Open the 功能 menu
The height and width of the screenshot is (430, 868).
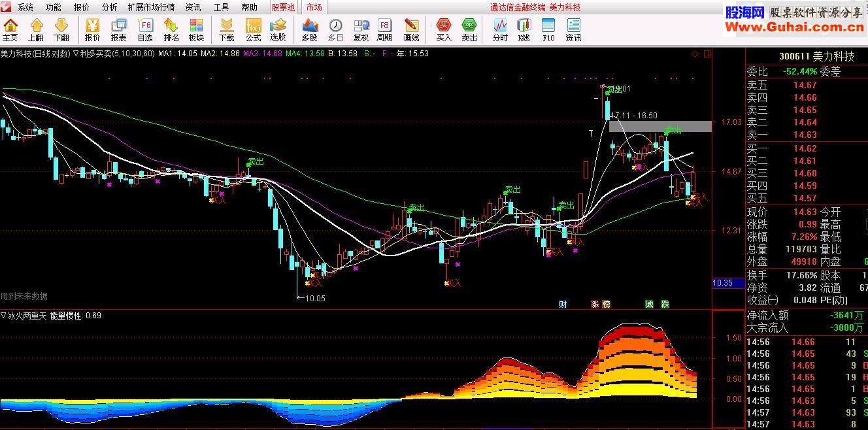click(53, 7)
